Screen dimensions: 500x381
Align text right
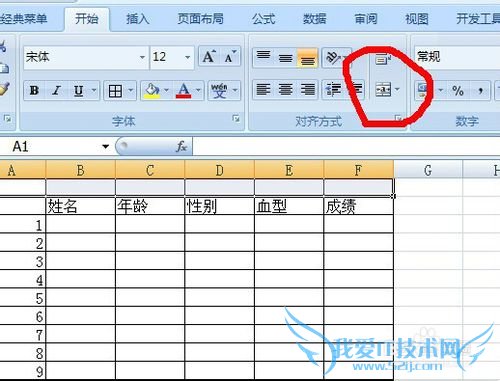307,89
